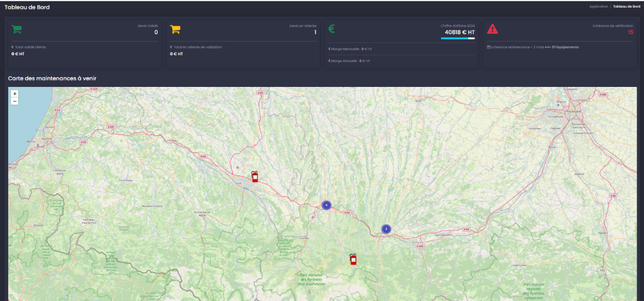Viewport: 644px width, 301px height.
Task: Select the southern fire extinguisher marker
Action: pos(353,259)
